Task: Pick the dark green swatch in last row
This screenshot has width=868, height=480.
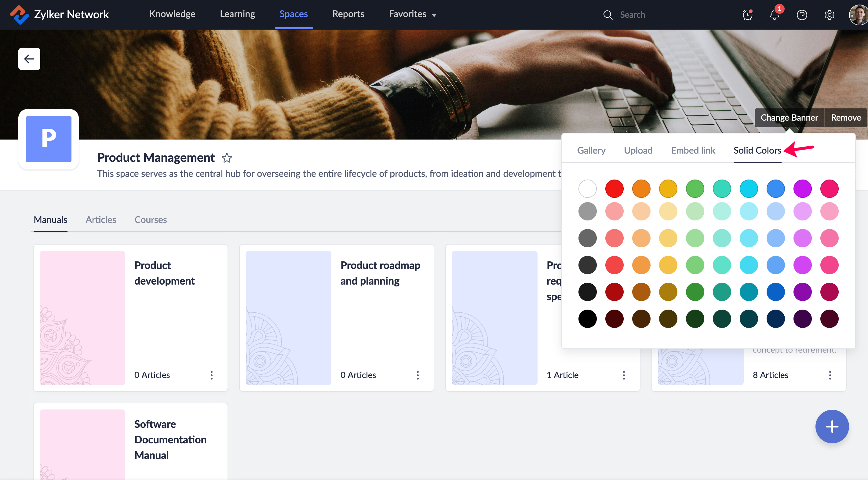Action: click(695, 319)
